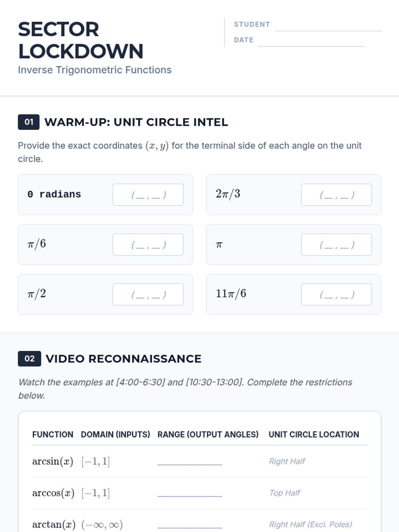Click the Video Reconnaissance heading
The image size is (399, 532).
pyautogui.click(x=124, y=359)
